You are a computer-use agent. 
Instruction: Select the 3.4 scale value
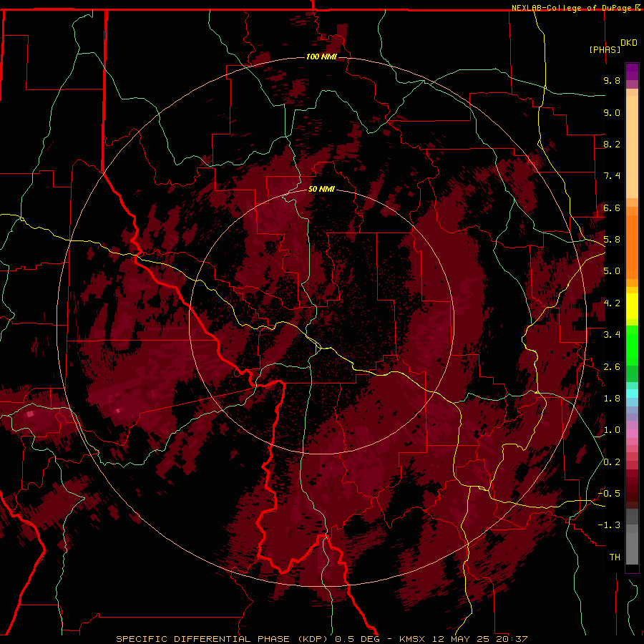(612, 335)
